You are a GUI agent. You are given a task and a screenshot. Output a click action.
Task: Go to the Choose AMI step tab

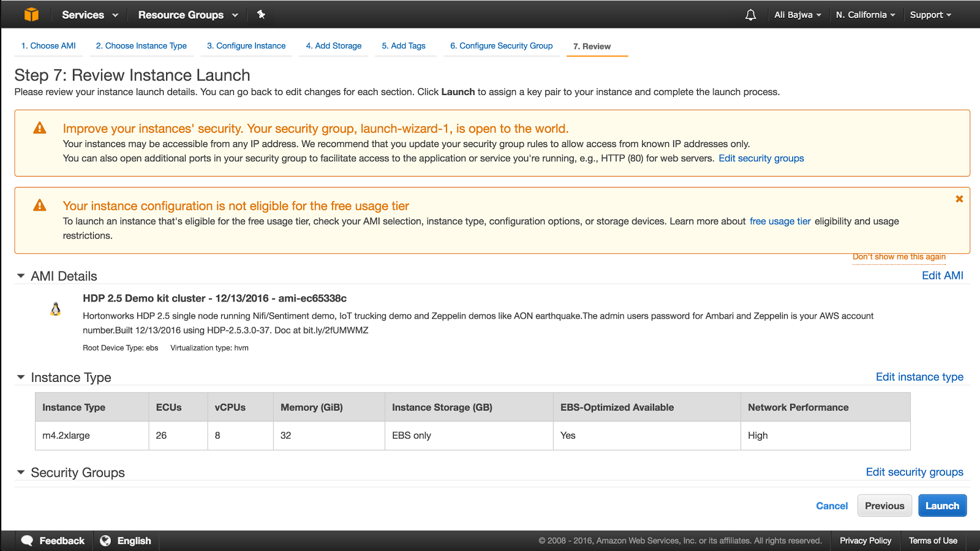tap(48, 46)
